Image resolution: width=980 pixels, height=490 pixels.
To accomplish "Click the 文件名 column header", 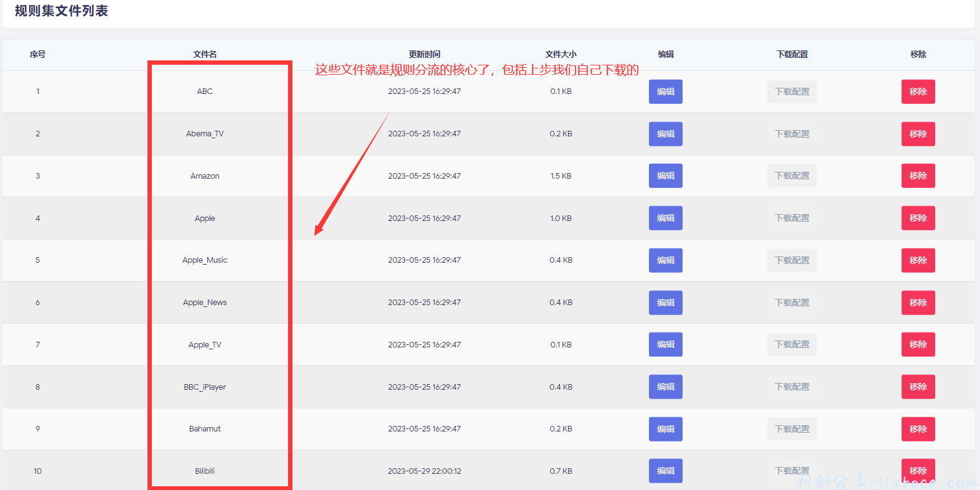I will click(x=205, y=54).
